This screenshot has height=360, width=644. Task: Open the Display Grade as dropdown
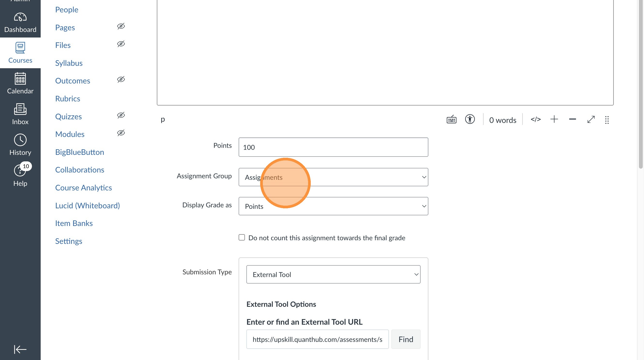[x=333, y=206]
